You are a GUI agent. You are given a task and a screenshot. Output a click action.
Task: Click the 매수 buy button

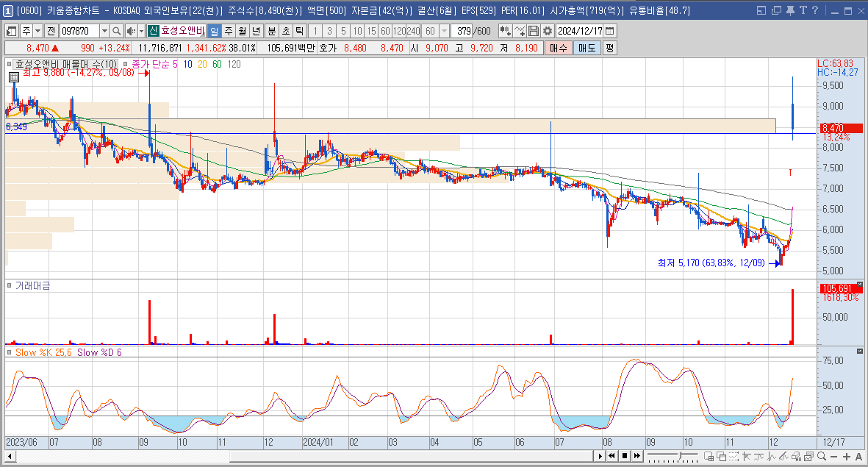coord(559,49)
